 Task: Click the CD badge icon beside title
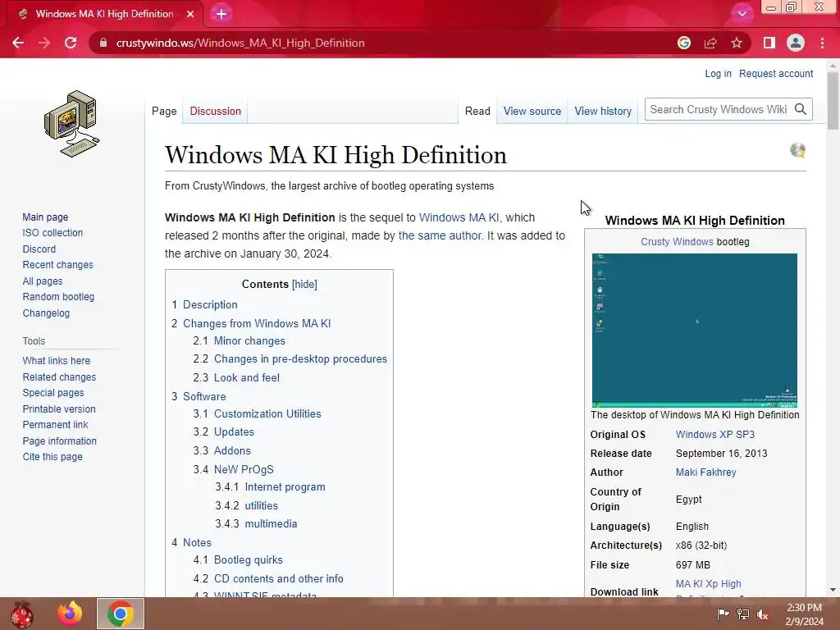(797, 150)
